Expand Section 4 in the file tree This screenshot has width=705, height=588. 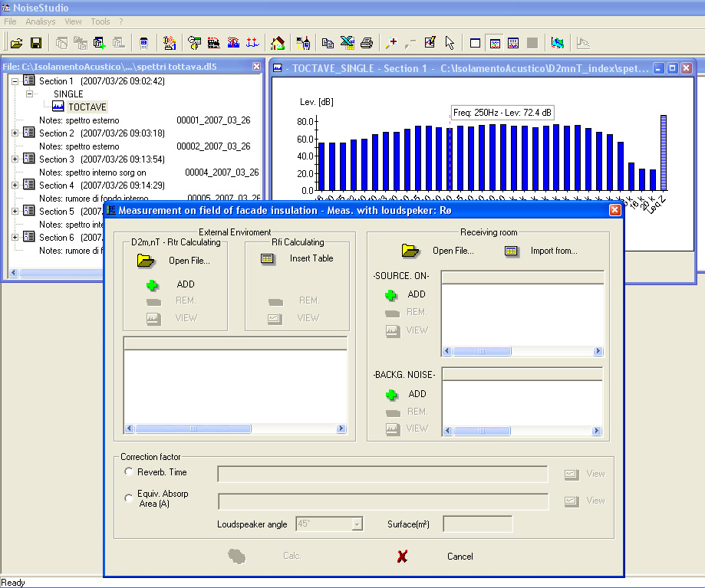(x=15, y=185)
